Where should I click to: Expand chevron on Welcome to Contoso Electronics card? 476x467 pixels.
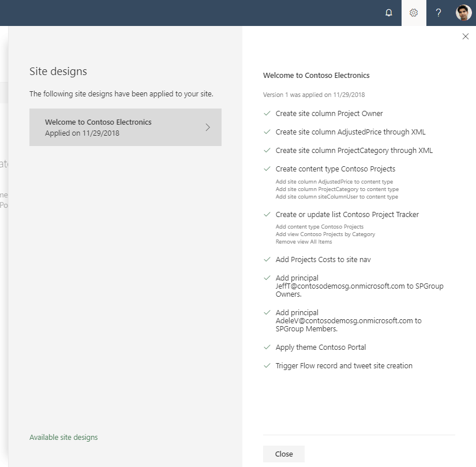pos(208,127)
